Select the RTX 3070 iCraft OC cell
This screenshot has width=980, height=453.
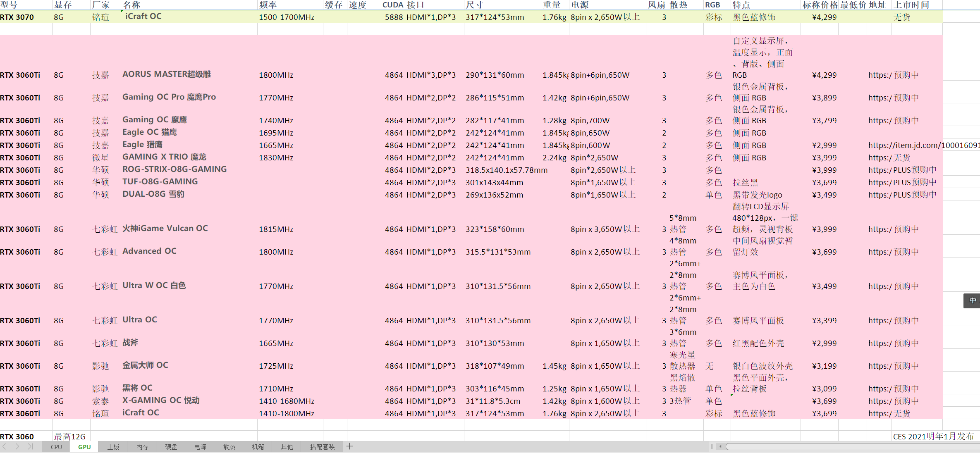coord(143,17)
